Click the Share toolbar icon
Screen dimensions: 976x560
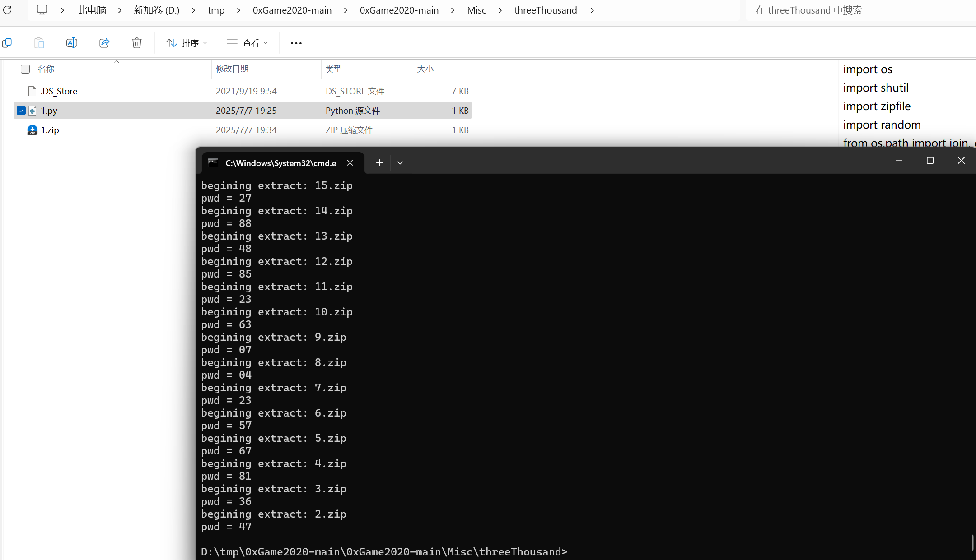pyautogui.click(x=104, y=43)
